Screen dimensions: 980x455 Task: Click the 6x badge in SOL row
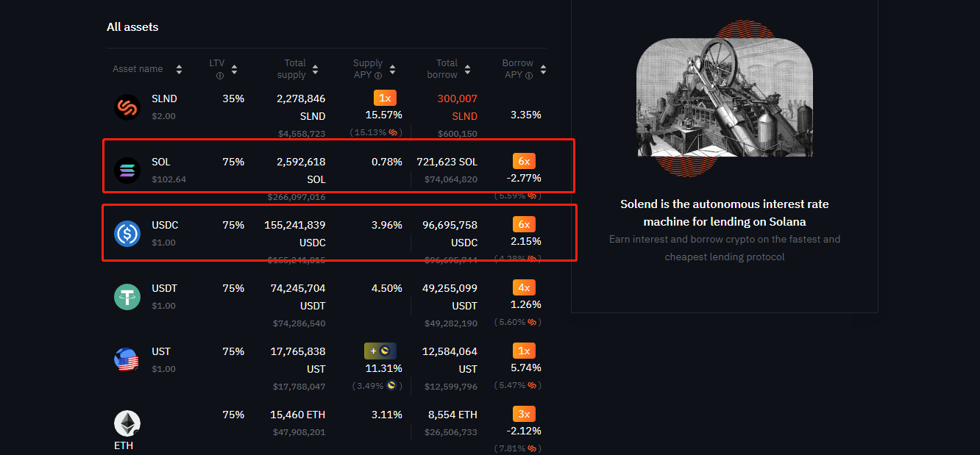[524, 161]
